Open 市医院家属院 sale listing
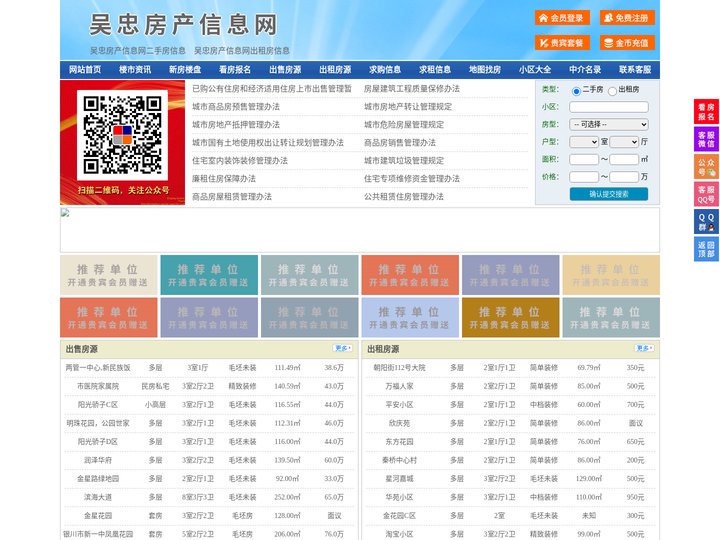Viewport: 720px width, 540px height. pyautogui.click(x=98, y=386)
